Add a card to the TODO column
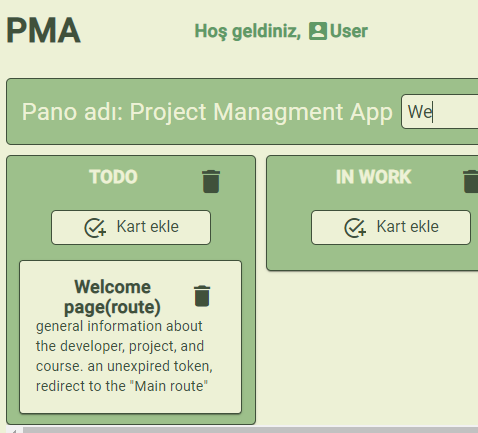This screenshot has height=433, width=478. tap(131, 227)
